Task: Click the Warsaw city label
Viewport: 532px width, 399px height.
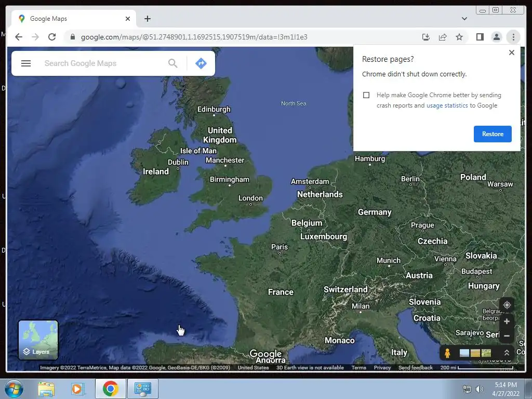Action: [x=500, y=184]
